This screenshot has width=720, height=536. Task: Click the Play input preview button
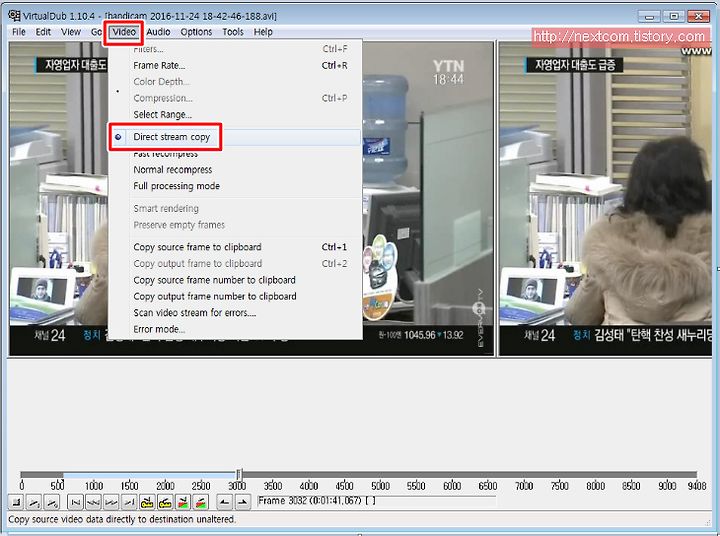(34, 502)
